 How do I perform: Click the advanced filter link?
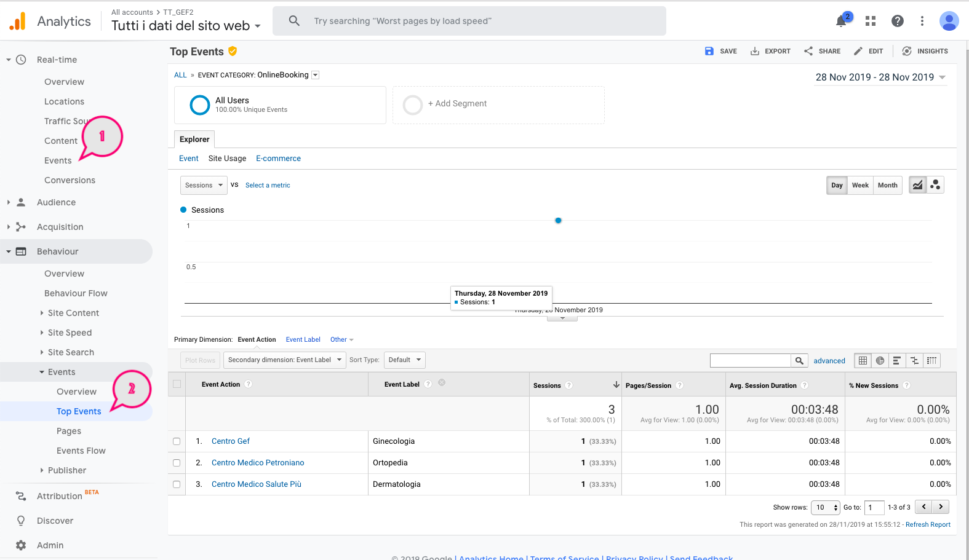tap(829, 361)
